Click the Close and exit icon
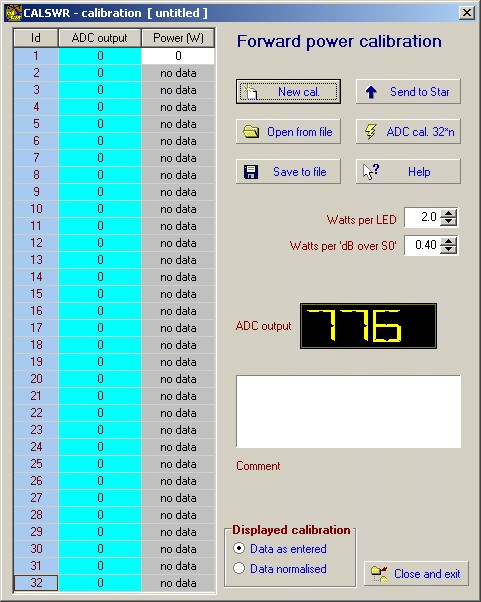The height and width of the screenshot is (602, 481). point(379,574)
